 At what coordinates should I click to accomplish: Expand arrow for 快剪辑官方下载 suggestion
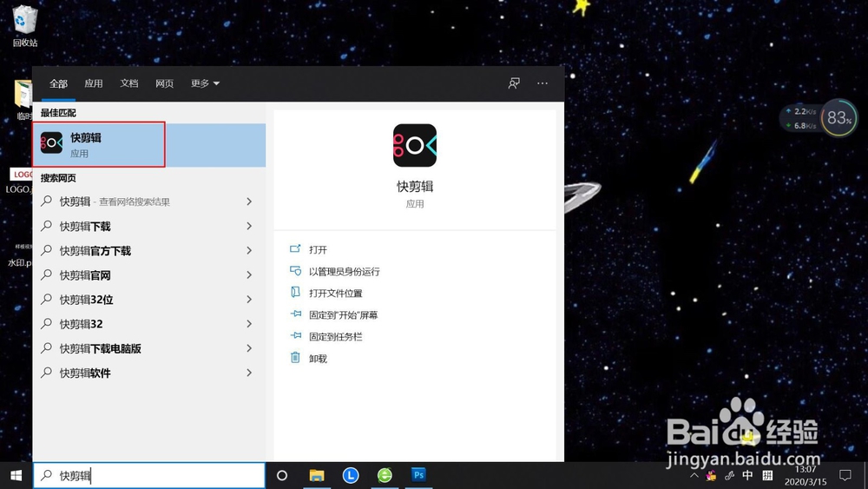click(x=249, y=250)
